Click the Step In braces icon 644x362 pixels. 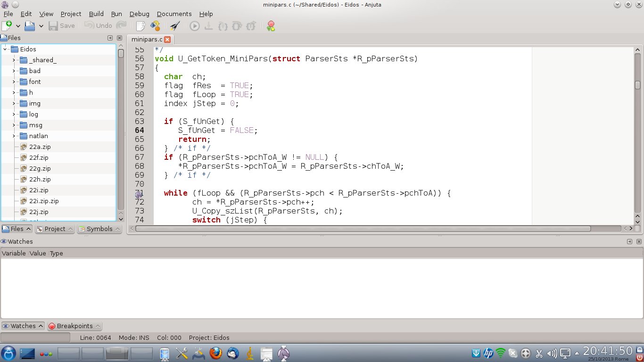(223, 25)
